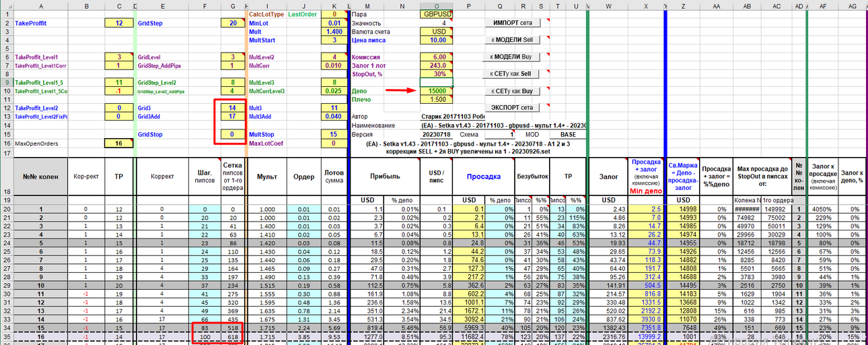Viewport: 868px width, 345px height.
Task: Click the Min депо header text
Action: click(647, 192)
